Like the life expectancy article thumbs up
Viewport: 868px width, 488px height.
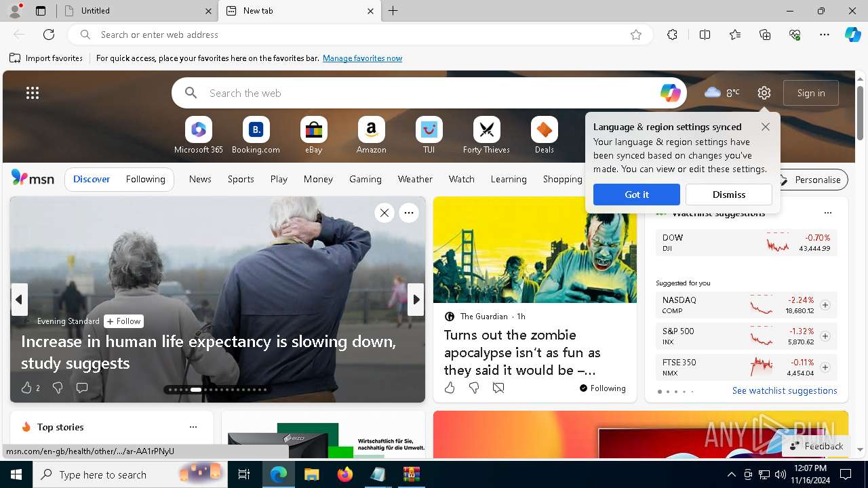tap(26, 388)
